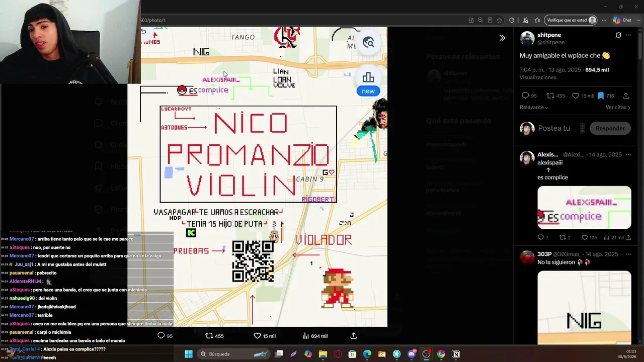Open the 303P reply author avatar
Image resolution: width=644 pixels, height=362 pixels.
coord(527,257)
